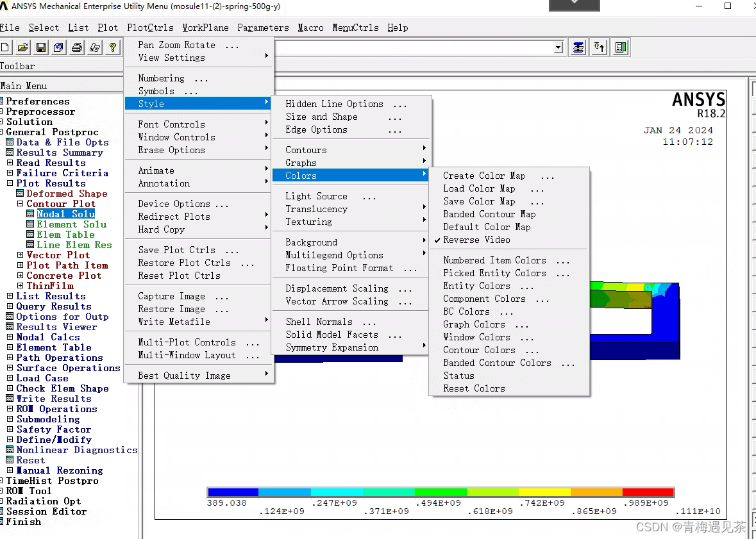Open the WorkPlane menu
This screenshot has height=539, width=756.
click(205, 28)
